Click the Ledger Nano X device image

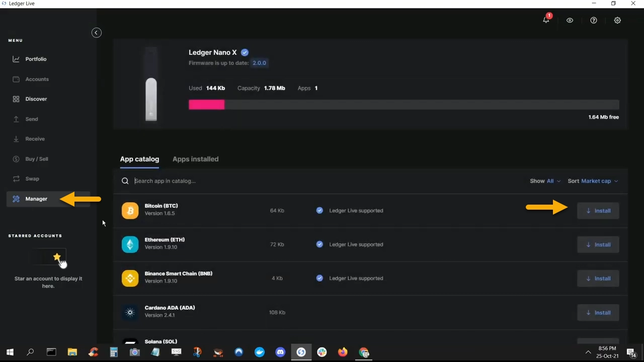151,85
